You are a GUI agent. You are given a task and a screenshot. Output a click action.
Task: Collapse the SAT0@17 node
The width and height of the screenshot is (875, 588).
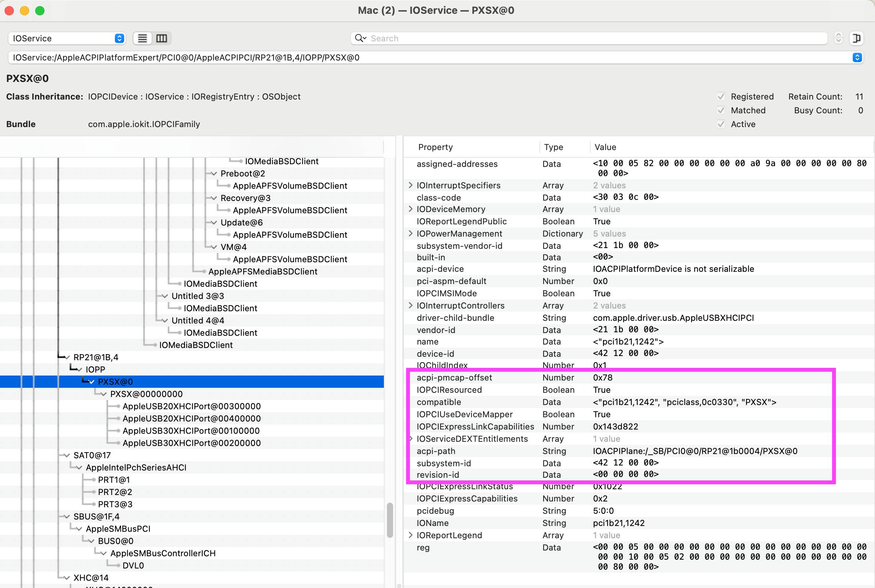[67, 455]
